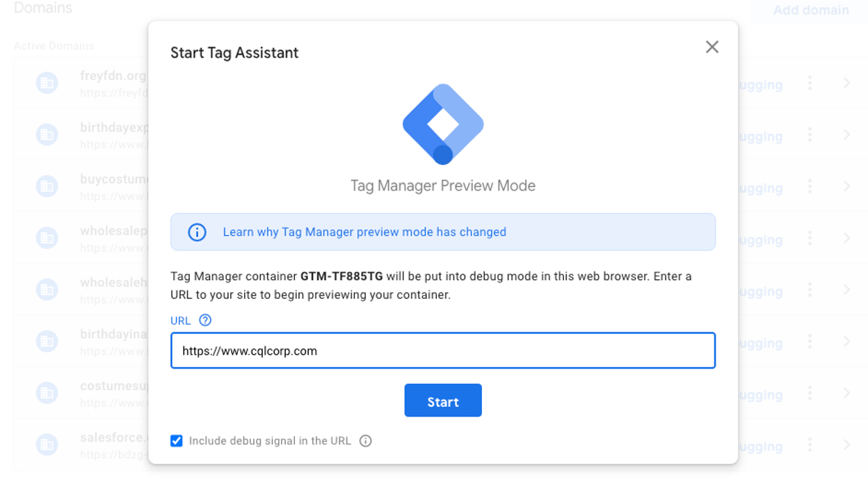Click the domain icon for the birthdayexp row
Viewport: 868px width, 484px height.
tap(47, 135)
